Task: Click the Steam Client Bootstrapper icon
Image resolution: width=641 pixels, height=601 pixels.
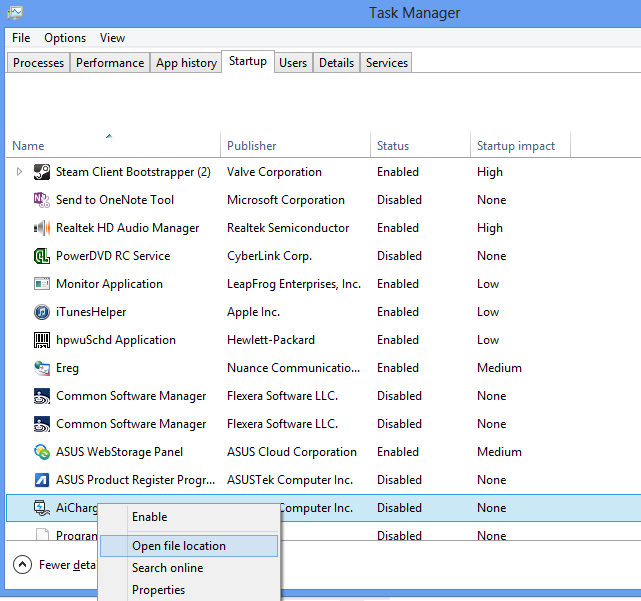Action: [42, 172]
